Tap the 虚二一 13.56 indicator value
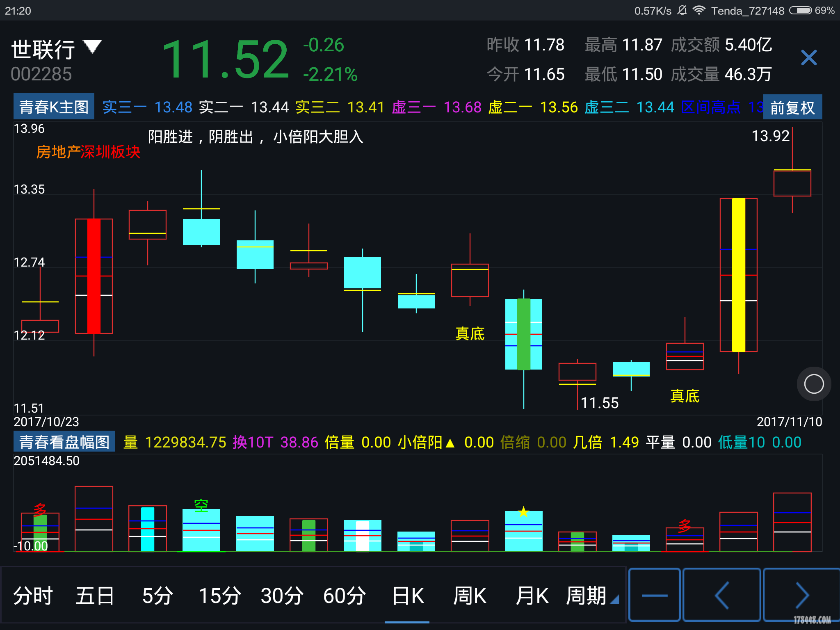Viewport: 840px width, 630px height. tap(533, 107)
